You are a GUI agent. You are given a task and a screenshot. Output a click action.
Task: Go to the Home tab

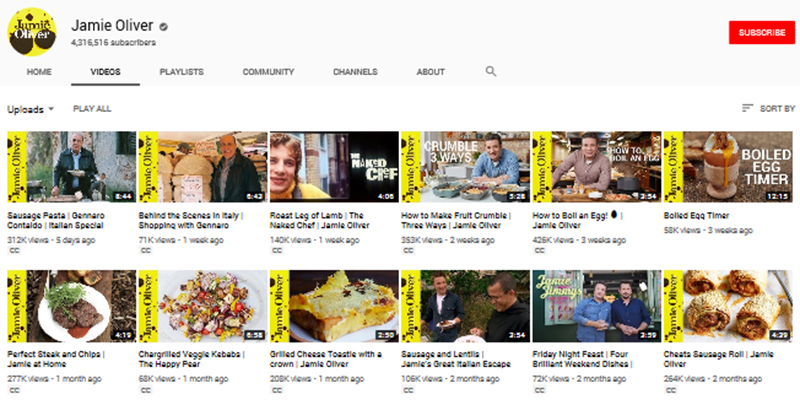pyautogui.click(x=39, y=72)
